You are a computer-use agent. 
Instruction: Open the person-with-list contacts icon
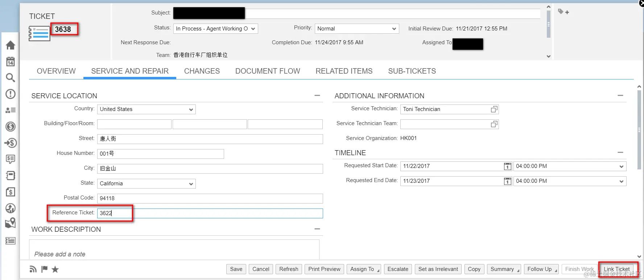(11, 110)
